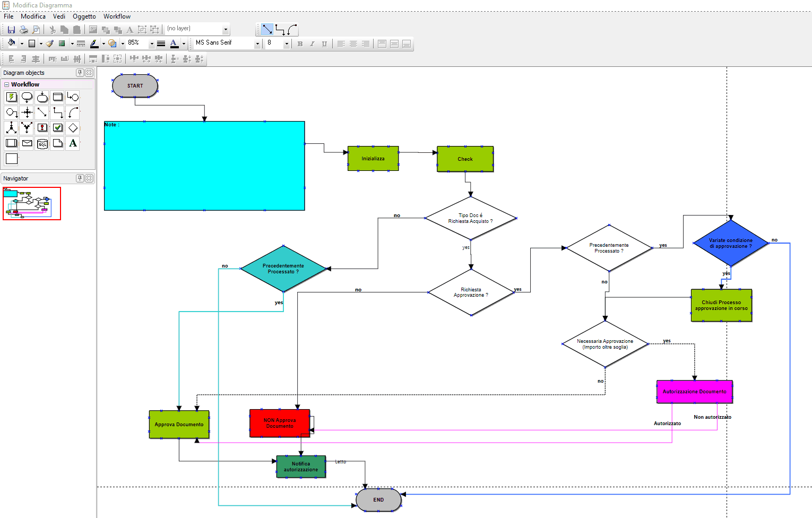812x518 pixels.
Task: Open the File menu
Action: click(x=8, y=16)
